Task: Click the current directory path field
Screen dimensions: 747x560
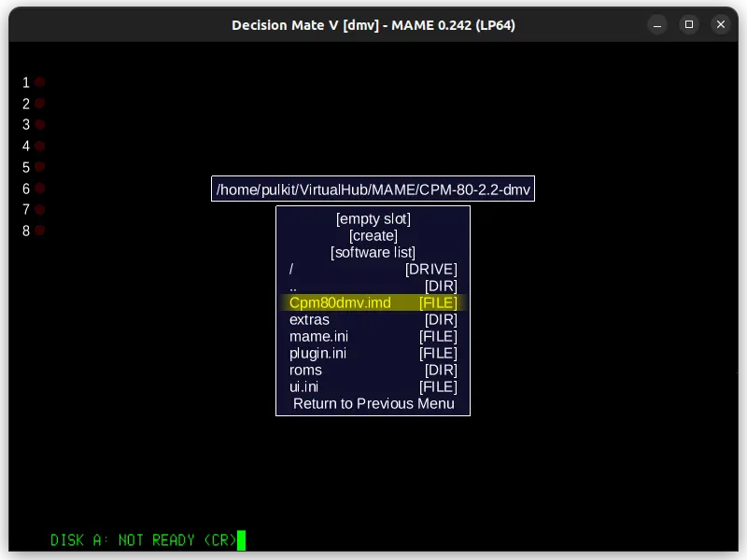Action: [373, 189]
